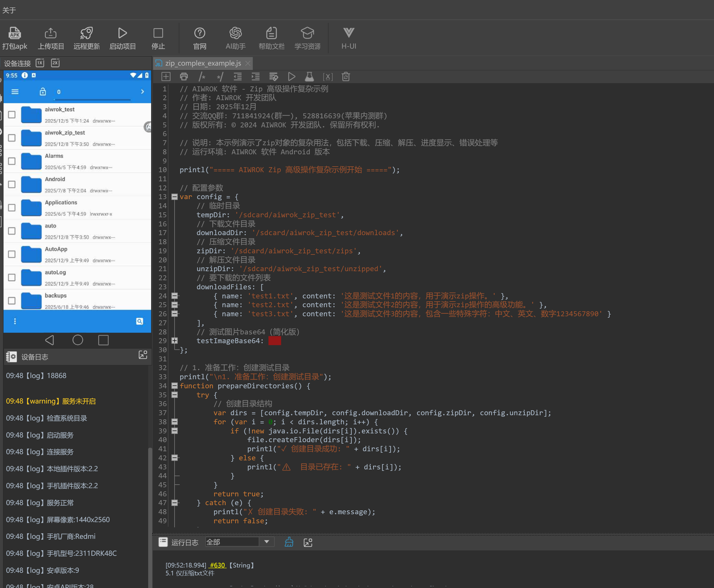Start the project with 启动项目
This screenshot has width=714, height=588.
coord(122,33)
